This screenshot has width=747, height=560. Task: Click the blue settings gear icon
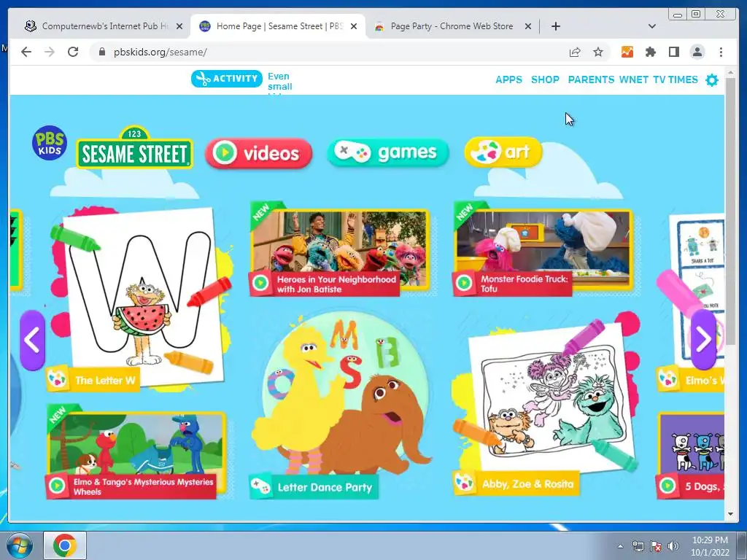pyautogui.click(x=712, y=80)
